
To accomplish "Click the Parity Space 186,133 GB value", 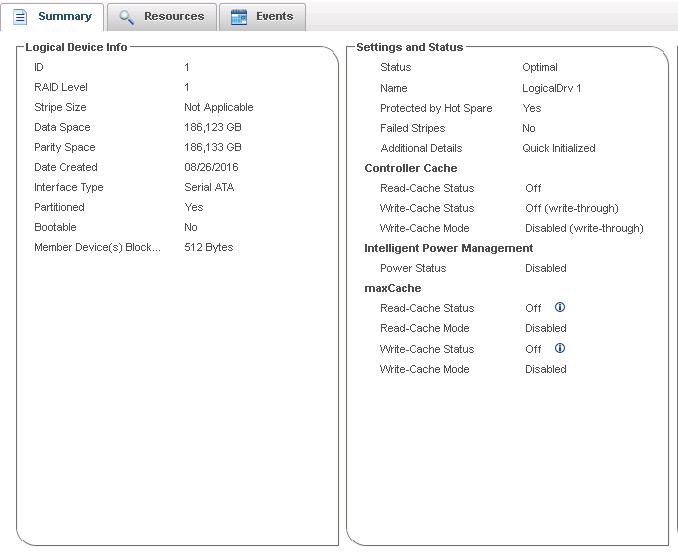I will [x=212, y=148].
